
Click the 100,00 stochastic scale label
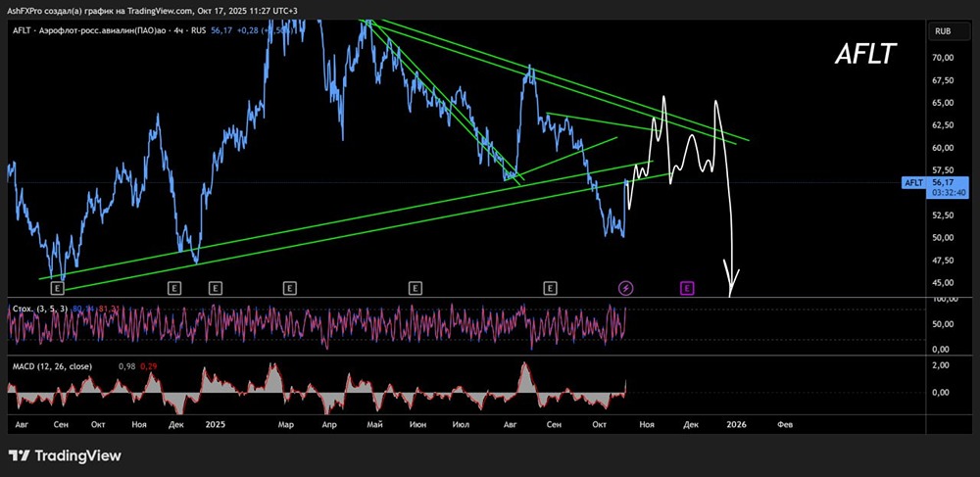[943, 301]
